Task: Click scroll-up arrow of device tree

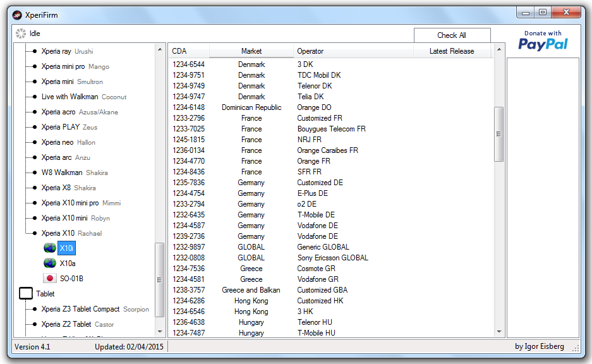Action: pyautogui.click(x=160, y=49)
